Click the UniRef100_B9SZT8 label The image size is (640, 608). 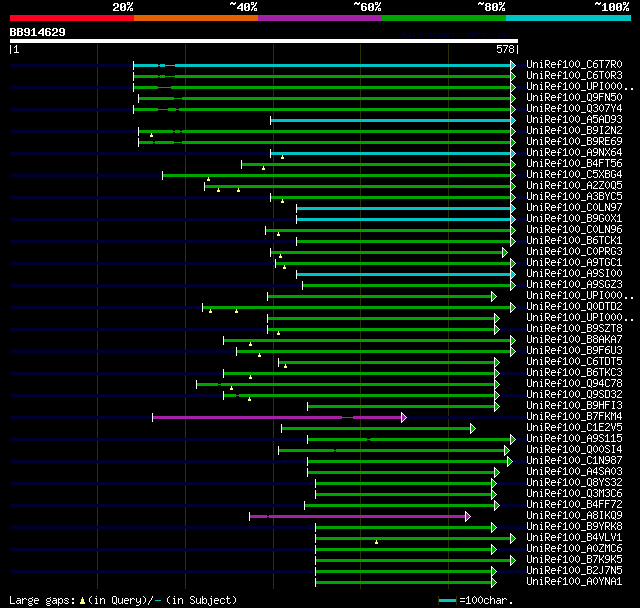tap(574, 329)
